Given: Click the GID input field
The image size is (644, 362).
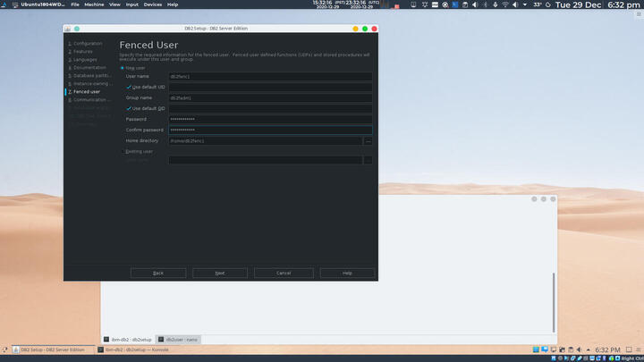Looking at the screenshot, I should [x=270, y=108].
